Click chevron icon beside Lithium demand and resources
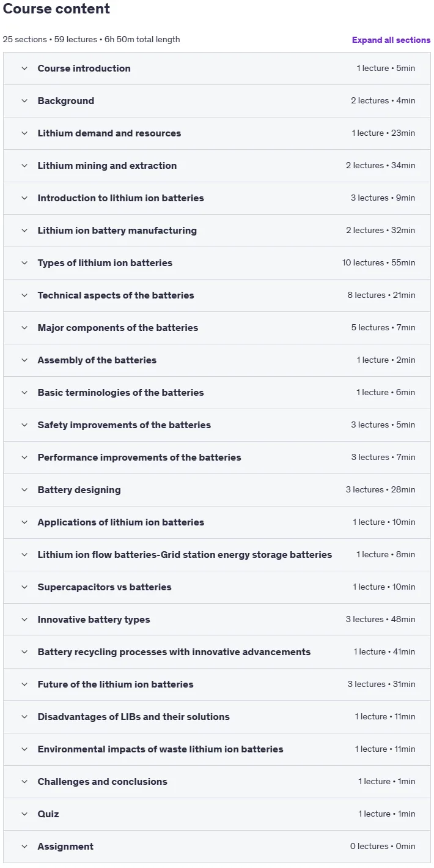Screen dimensions: 434x868 coord(24,133)
